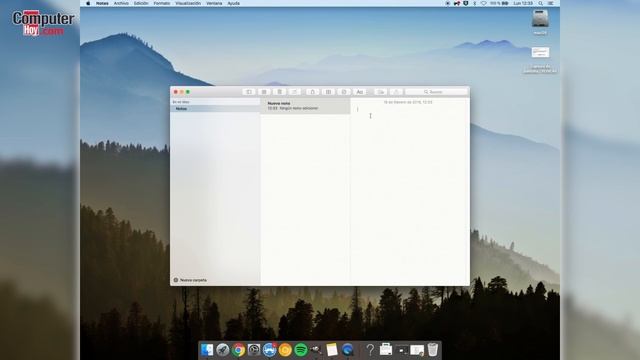Close the Notes window with red button
This screenshot has height=360, width=640.
point(176,92)
